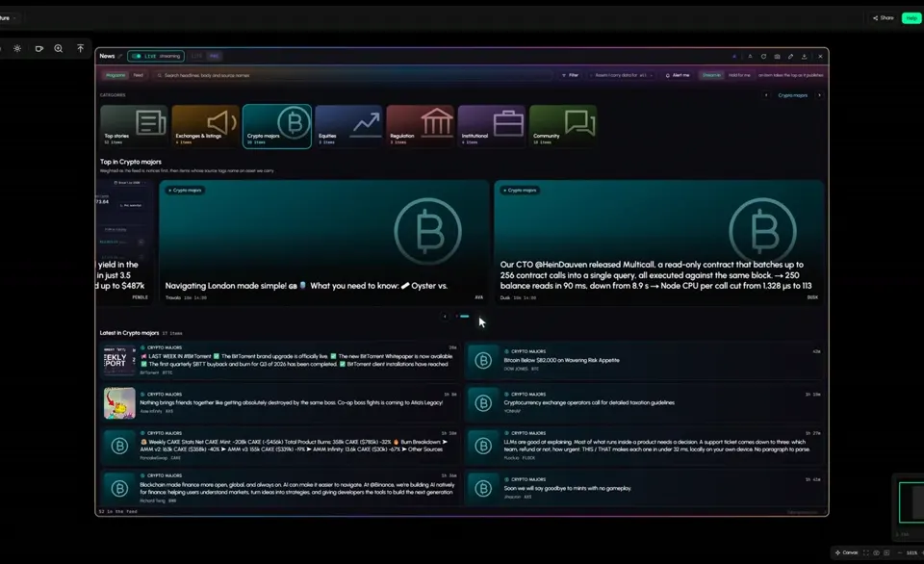Image resolution: width=924 pixels, height=564 pixels.
Task: Click the Bitcoin icon beside Cryptocurrency exchange operators story
Action: coord(483,403)
